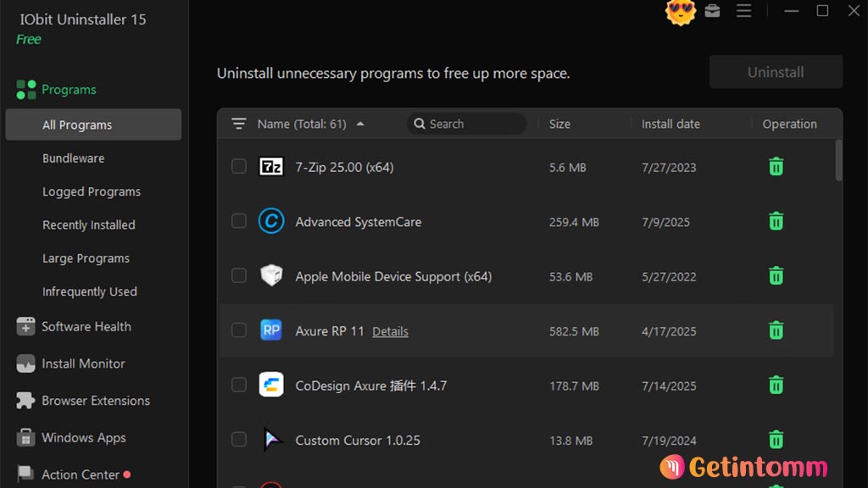Click into the Search field
Image resolution: width=868 pixels, height=488 pixels.
pos(467,124)
